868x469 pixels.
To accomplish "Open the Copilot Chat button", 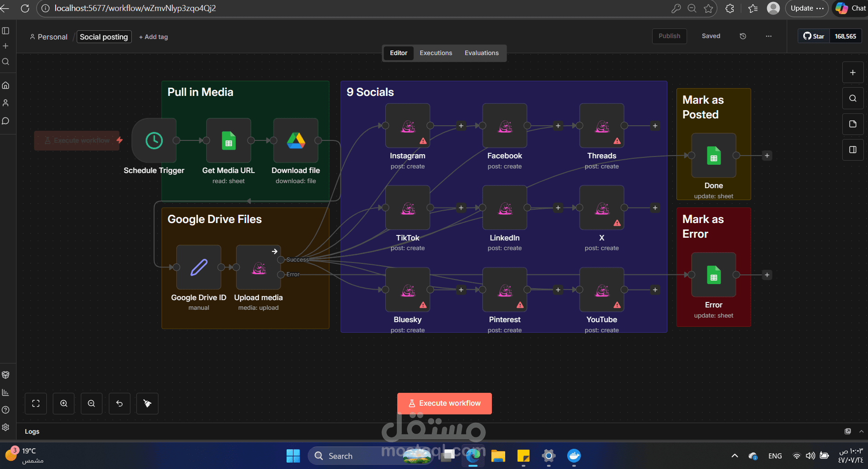I will point(851,8).
